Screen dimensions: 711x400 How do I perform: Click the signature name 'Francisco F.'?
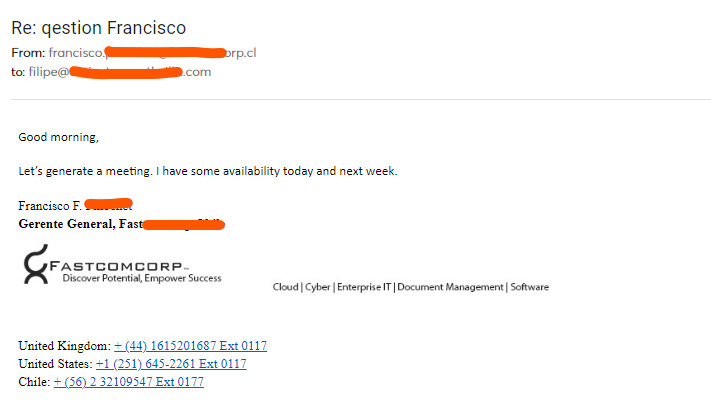point(50,206)
